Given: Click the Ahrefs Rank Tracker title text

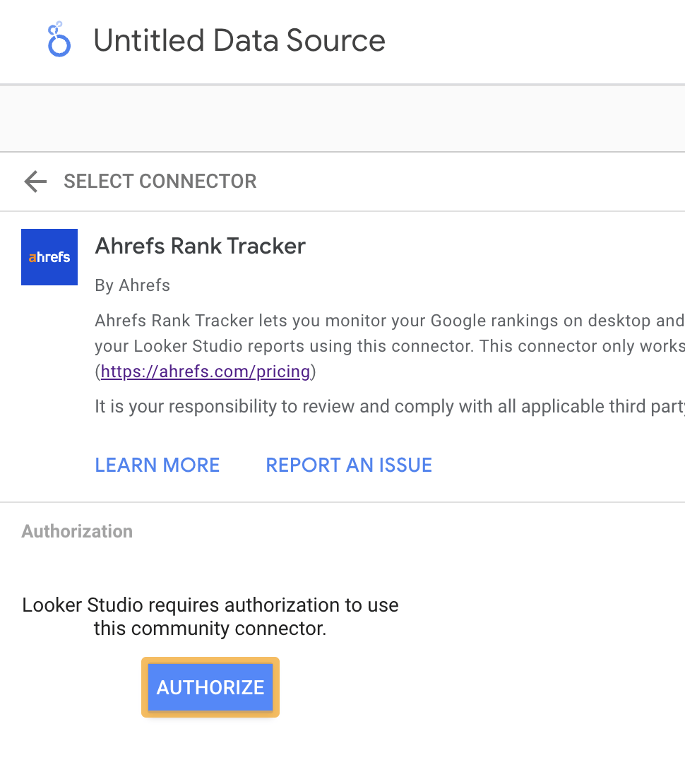Looking at the screenshot, I should [x=200, y=246].
